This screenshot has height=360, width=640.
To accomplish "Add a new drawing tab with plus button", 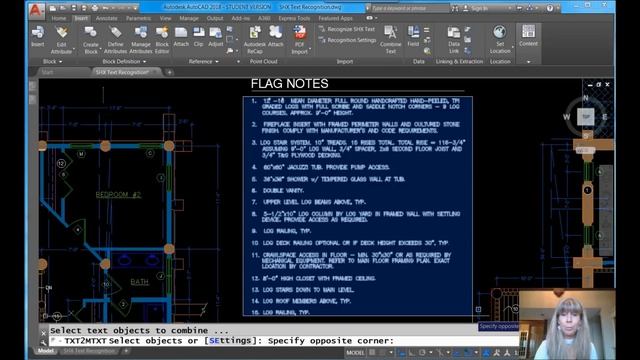I will coord(169,72).
